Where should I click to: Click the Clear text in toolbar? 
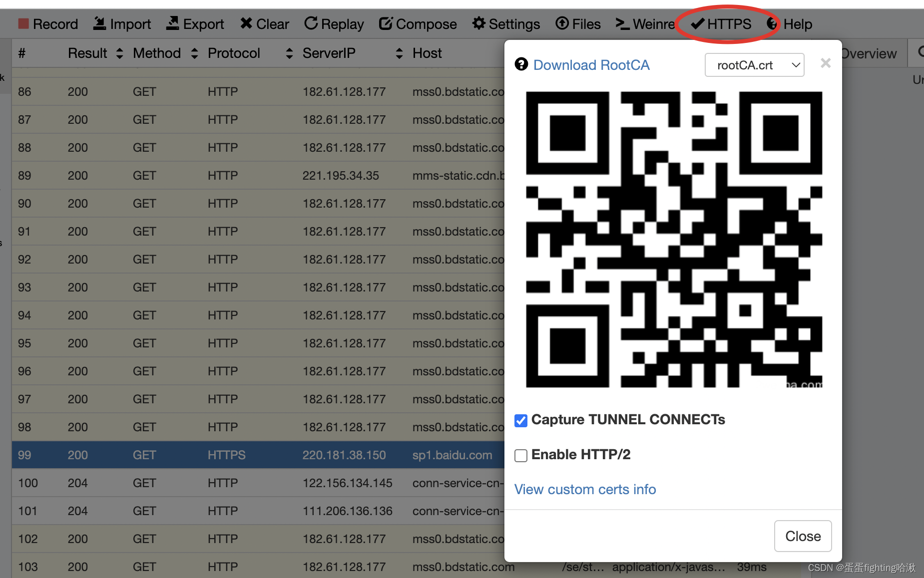273,24
